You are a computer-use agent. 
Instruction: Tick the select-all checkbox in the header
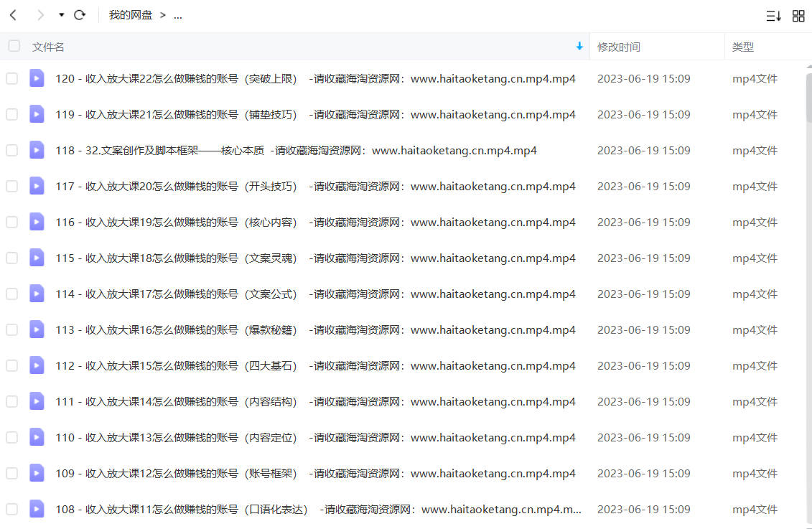click(14, 46)
